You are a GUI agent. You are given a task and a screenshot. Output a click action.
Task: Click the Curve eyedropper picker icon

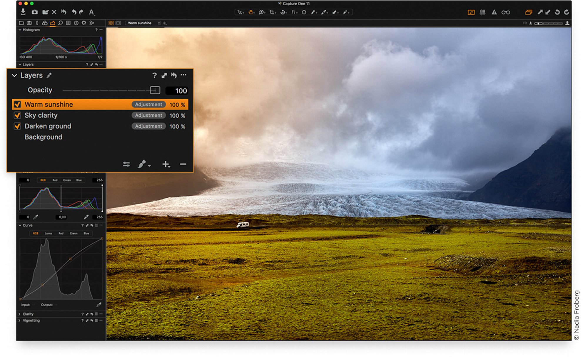click(99, 305)
